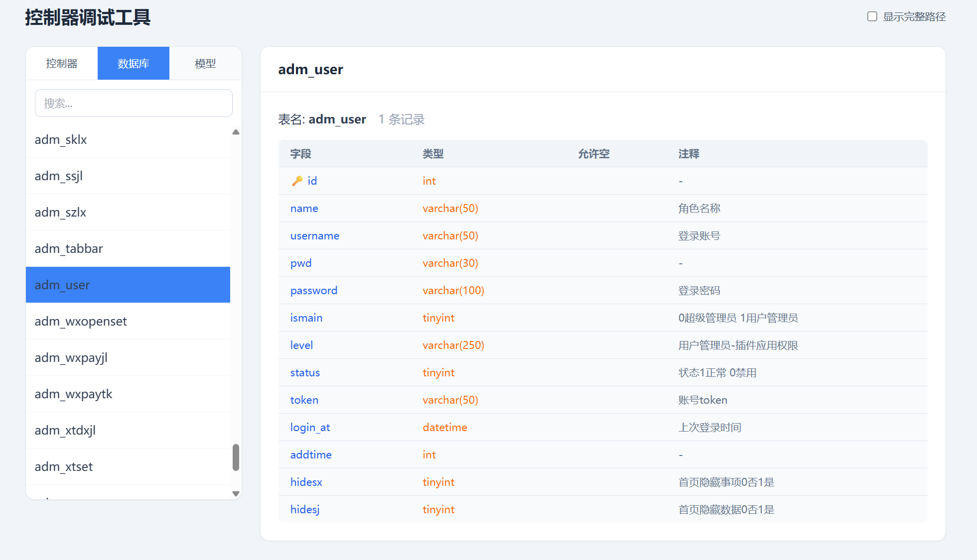
Task: Click the login_at field name
Action: [310, 428]
